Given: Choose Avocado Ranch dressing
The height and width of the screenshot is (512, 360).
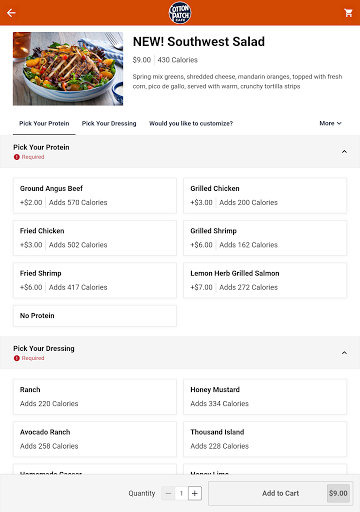Looking at the screenshot, I should [95, 439].
